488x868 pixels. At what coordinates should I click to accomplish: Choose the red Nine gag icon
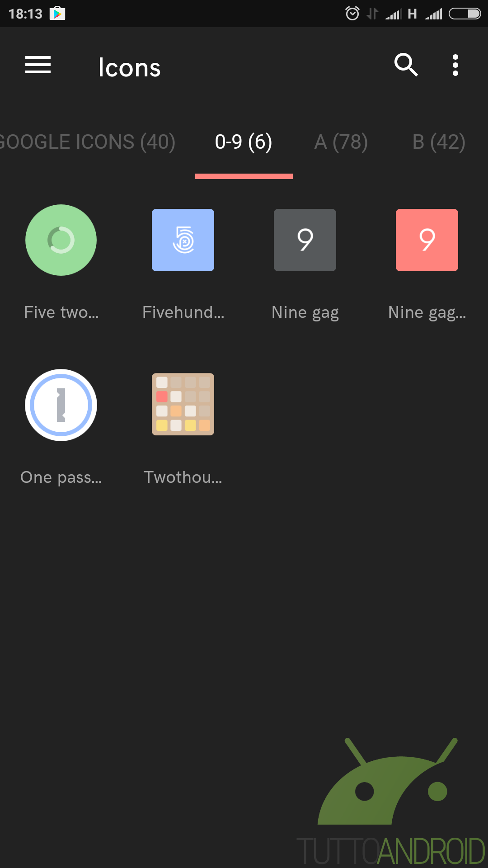click(x=427, y=240)
